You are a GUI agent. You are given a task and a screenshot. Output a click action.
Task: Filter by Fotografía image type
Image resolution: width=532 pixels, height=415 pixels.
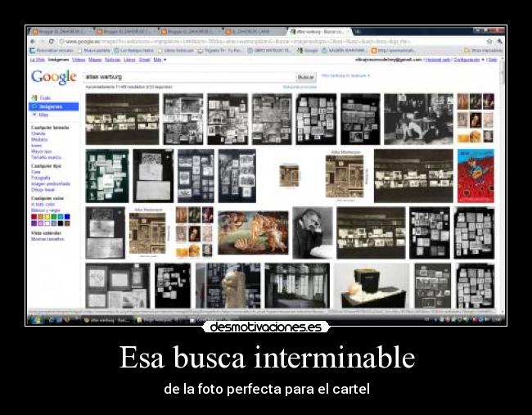point(41,178)
